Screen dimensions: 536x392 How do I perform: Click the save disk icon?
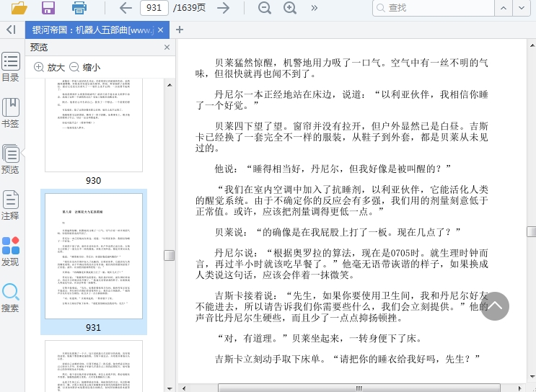[x=48, y=8]
